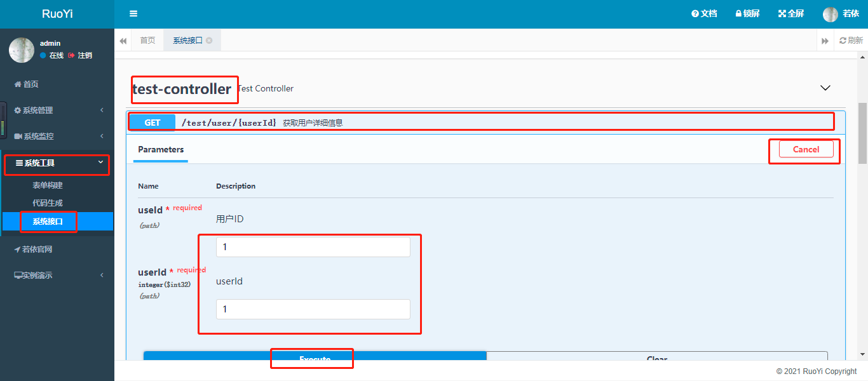868x381 pixels.
Task: Click the 注销 logout link
Action: click(80, 56)
